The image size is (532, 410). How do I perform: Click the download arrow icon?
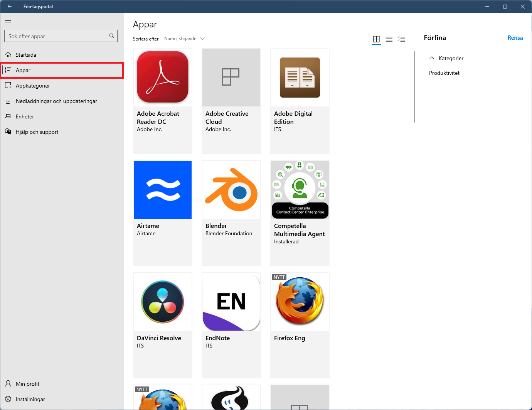[8, 101]
